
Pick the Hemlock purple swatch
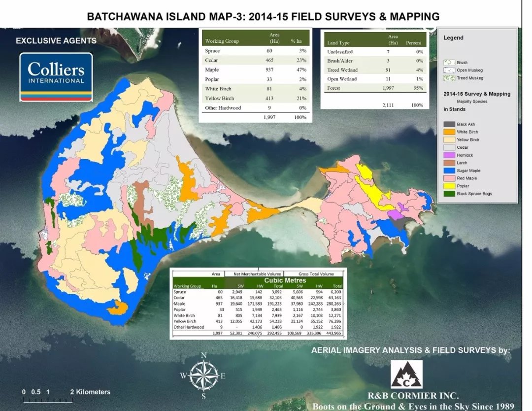pyautogui.click(x=449, y=155)
